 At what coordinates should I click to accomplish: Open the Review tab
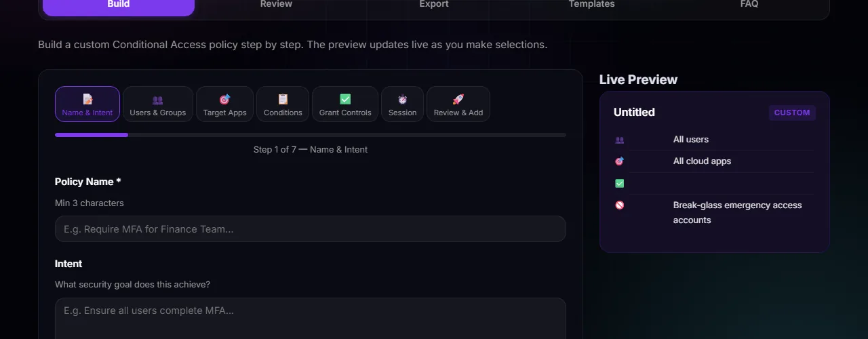[276, 5]
